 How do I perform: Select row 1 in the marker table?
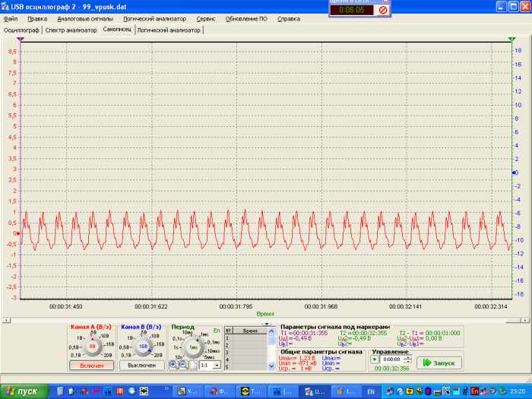click(x=246, y=338)
